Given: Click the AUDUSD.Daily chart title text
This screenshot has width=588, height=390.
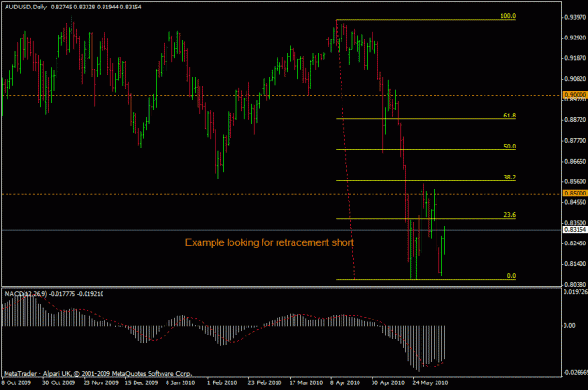Looking at the screenshot, I should tap(25, 7).
